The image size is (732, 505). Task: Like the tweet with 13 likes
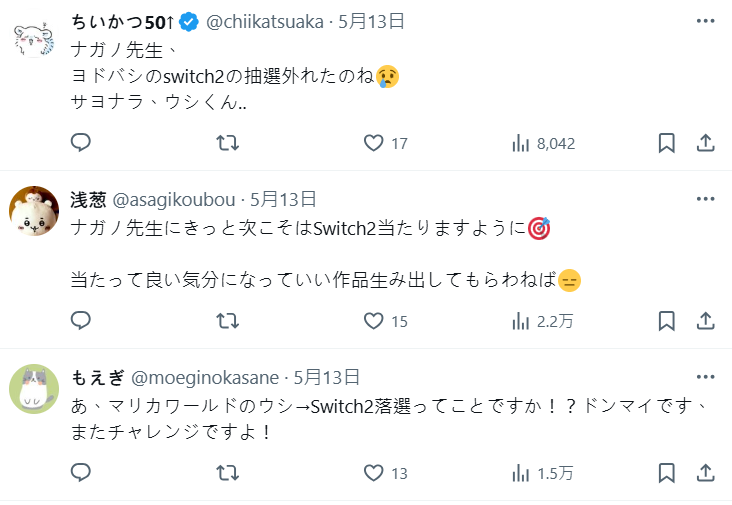pyautogui.click(x=374, y=471)
